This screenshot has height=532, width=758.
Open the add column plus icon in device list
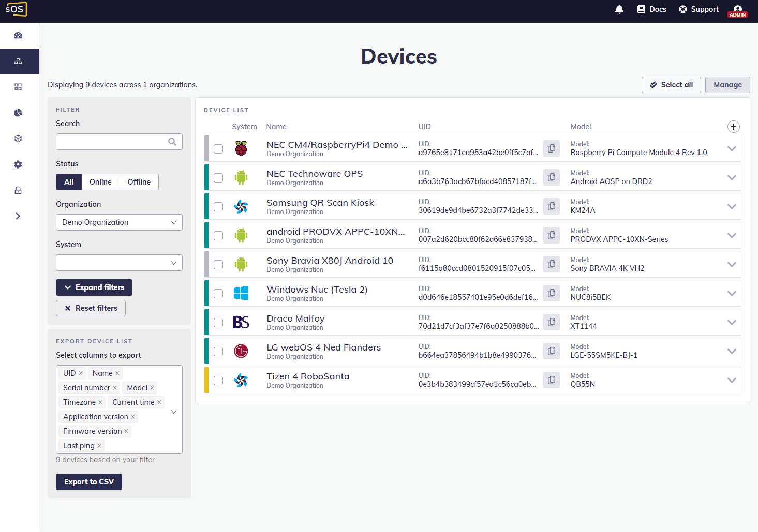tap(734, 126)
